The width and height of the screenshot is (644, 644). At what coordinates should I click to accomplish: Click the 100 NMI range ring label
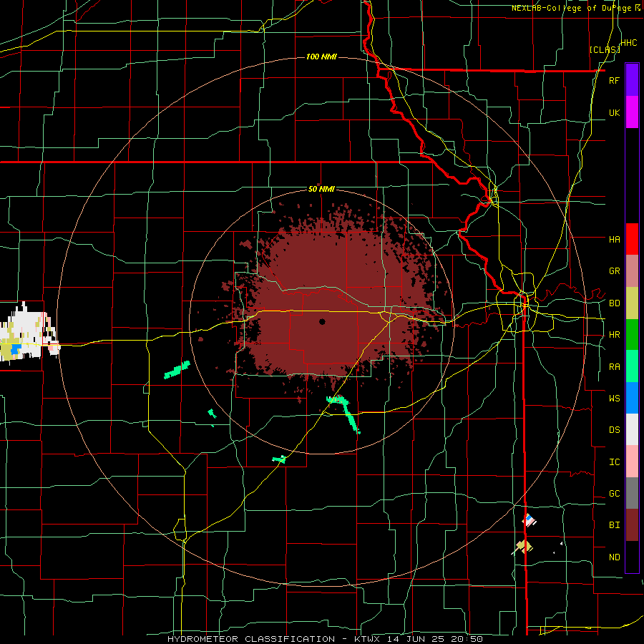click(x=321, y=57)
